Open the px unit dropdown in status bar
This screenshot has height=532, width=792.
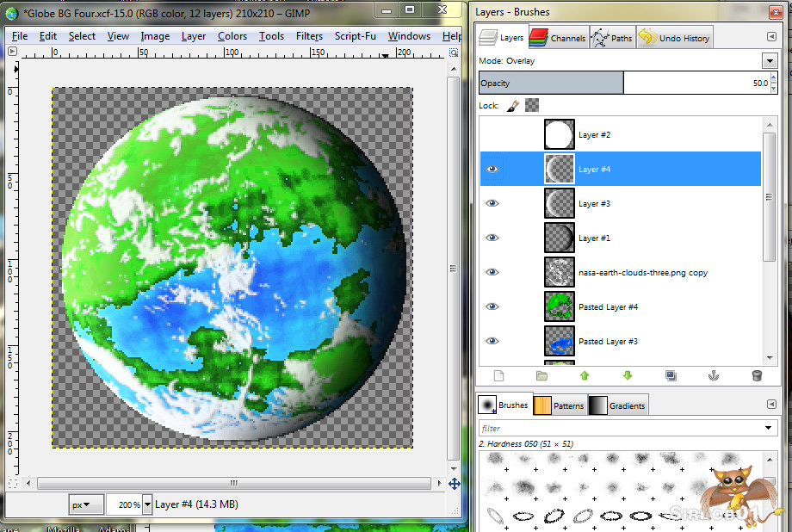[x=86, y=504]
